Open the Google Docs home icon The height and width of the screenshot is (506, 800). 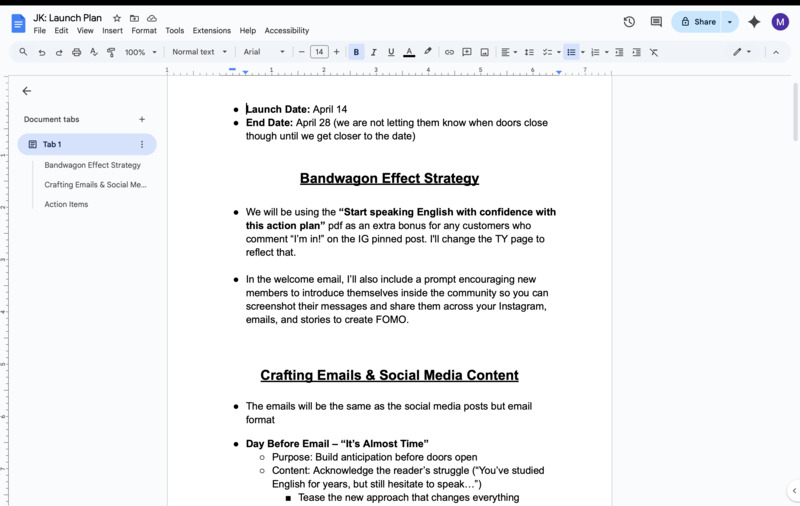point(18,23)
